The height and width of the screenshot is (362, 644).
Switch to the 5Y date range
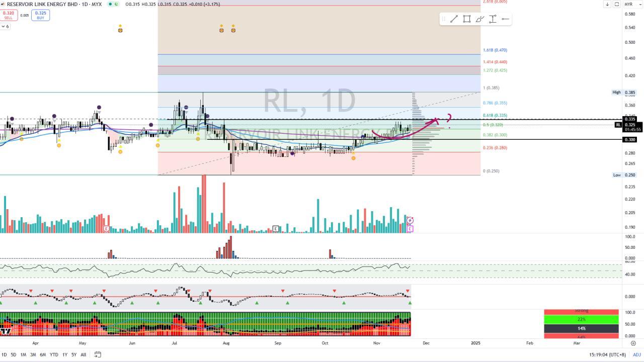pyautogui.click(x=74, y=354)
